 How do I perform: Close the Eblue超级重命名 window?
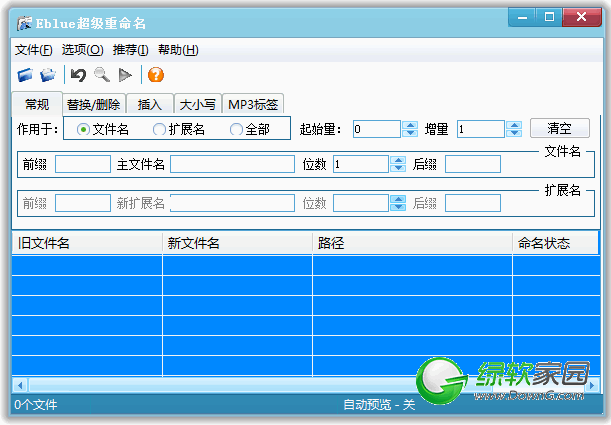582,17
